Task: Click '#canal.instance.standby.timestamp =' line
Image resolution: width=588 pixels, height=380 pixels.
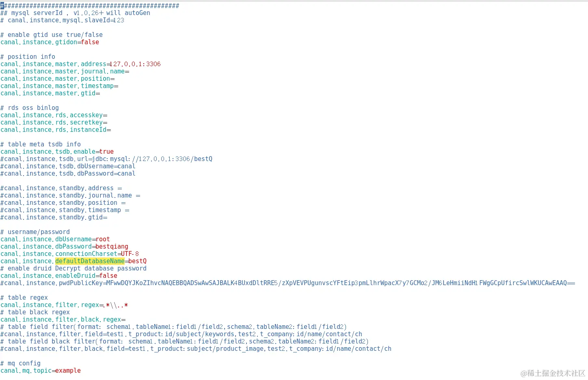Action: coord(65,210)
